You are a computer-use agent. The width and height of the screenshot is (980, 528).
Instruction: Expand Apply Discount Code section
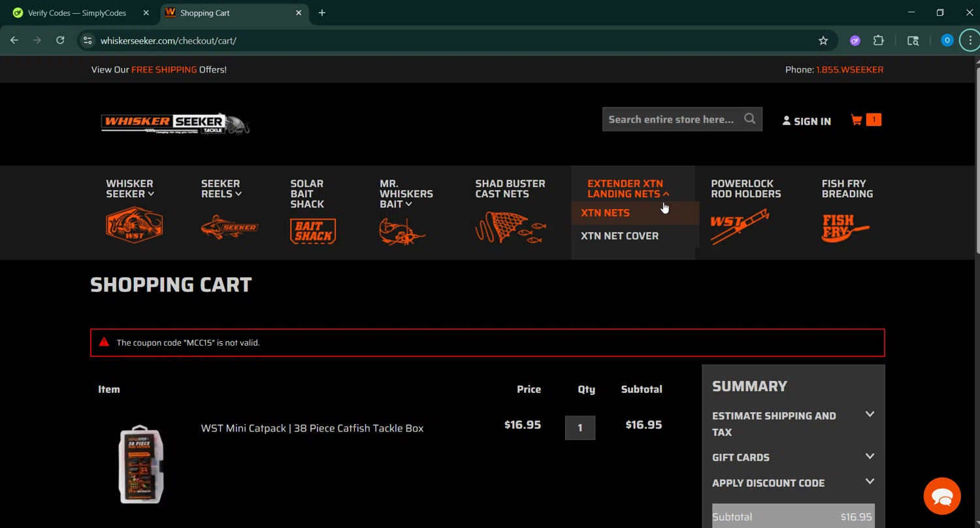793,482
